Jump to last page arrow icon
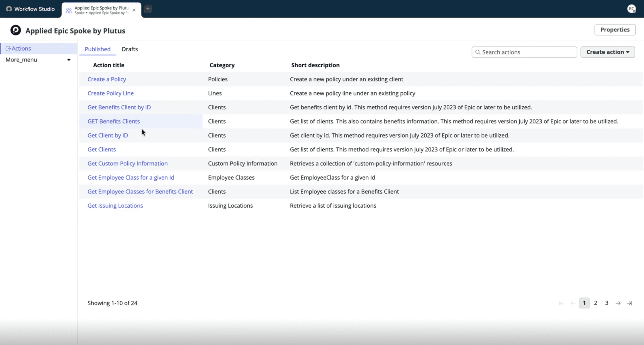Viewport: 644px width, 345px height. point(629,303)
